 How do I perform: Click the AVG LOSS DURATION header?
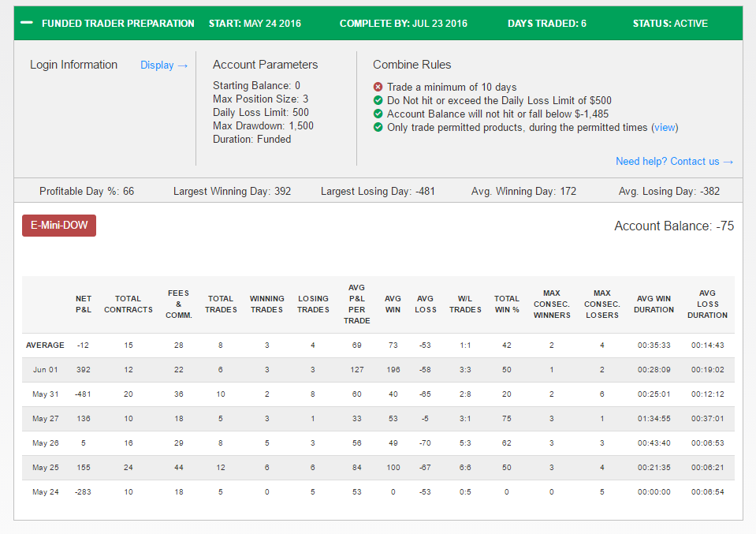707,304
